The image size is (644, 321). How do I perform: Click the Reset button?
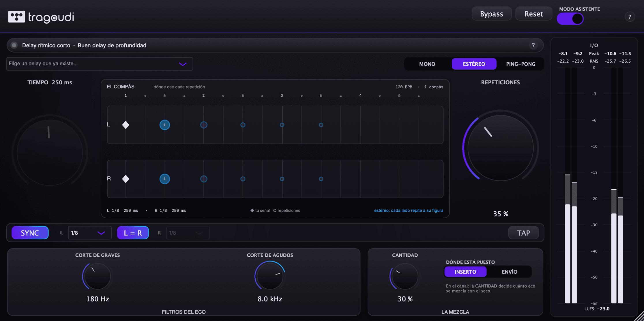tap(534, 14)
